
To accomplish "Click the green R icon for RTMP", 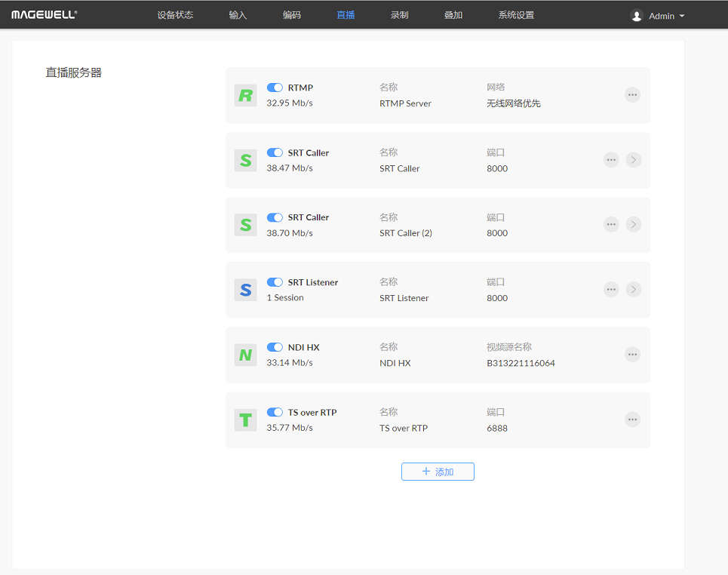I will pos(245,95).
